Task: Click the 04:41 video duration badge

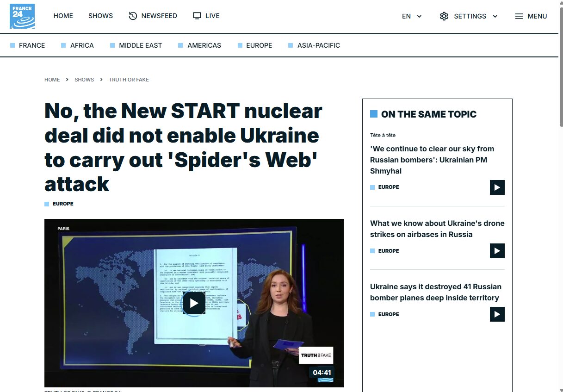Action: coord(322,373)
